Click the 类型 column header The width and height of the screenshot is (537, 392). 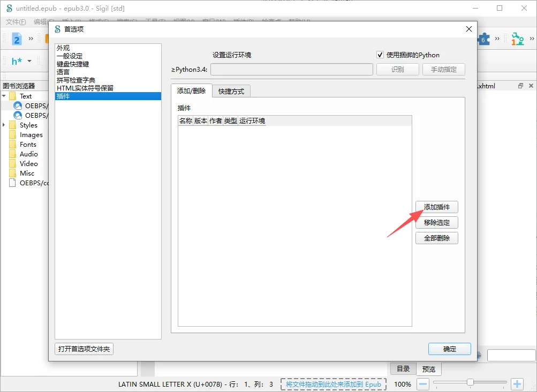click(x=230, y=120)
